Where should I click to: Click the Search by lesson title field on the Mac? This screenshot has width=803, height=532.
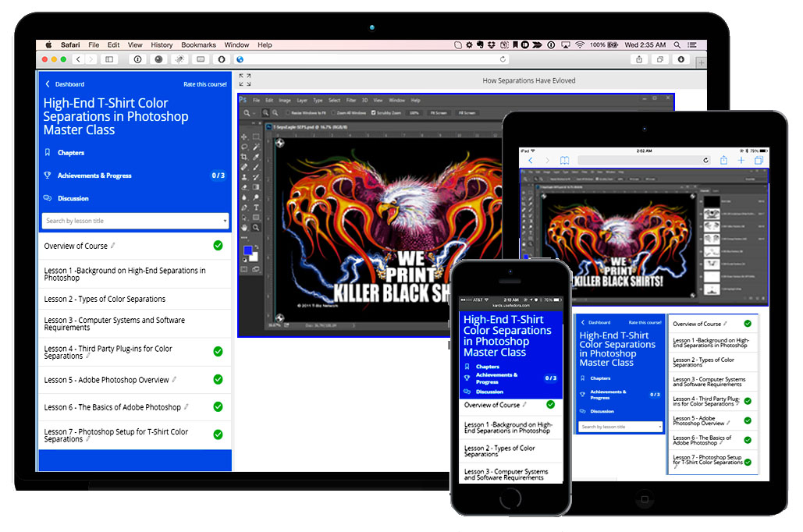(x=135, y=222)
